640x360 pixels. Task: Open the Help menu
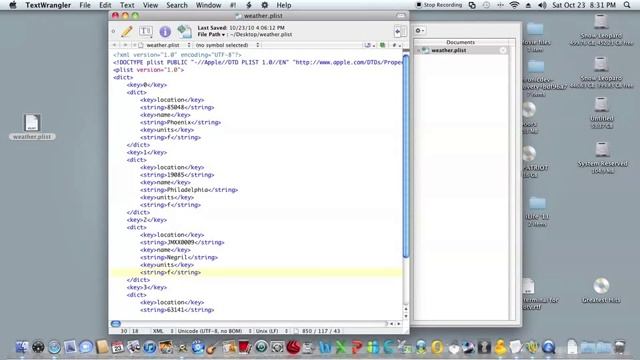tap(284, 5)
